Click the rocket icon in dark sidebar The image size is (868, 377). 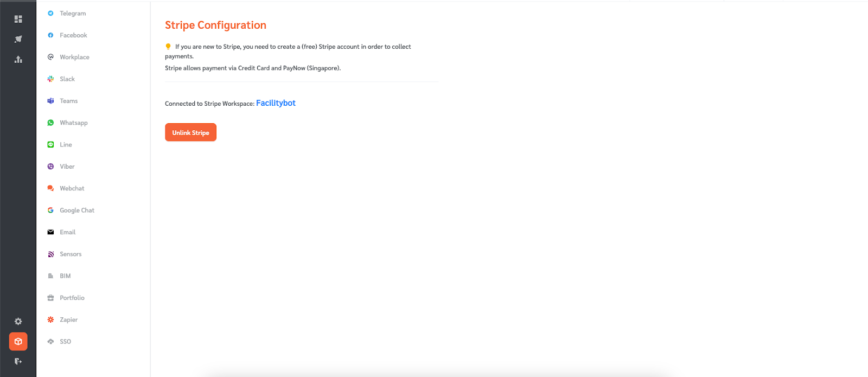18,39
